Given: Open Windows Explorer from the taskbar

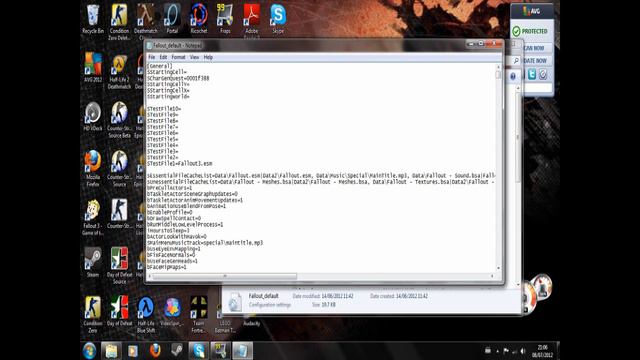Looking at the screenshot, I should coord(111,351).
